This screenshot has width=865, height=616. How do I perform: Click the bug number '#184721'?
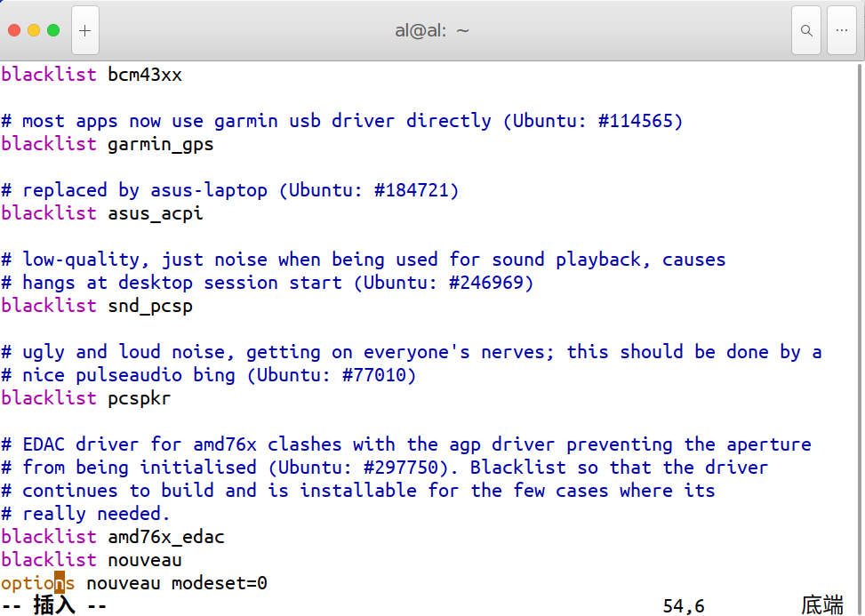click(412, 190)
